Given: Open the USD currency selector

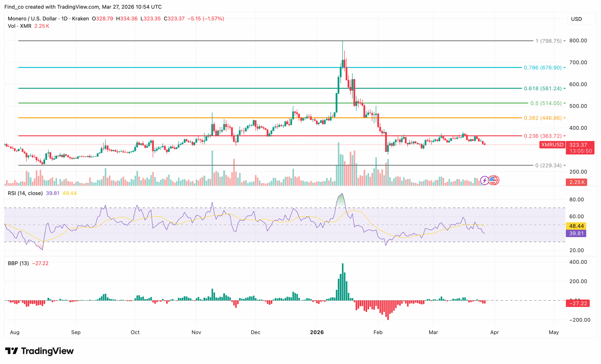Looking at the screenshot, I should (x=581, y=19).
